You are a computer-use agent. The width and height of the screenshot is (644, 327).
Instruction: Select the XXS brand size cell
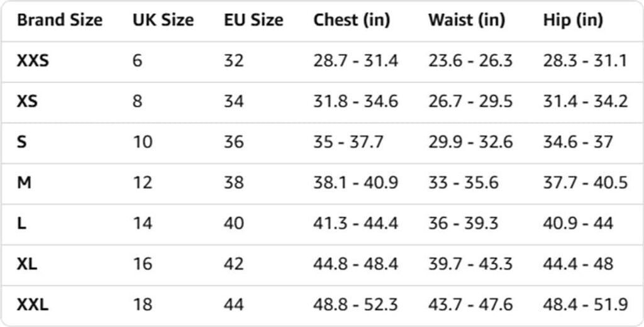33,61
